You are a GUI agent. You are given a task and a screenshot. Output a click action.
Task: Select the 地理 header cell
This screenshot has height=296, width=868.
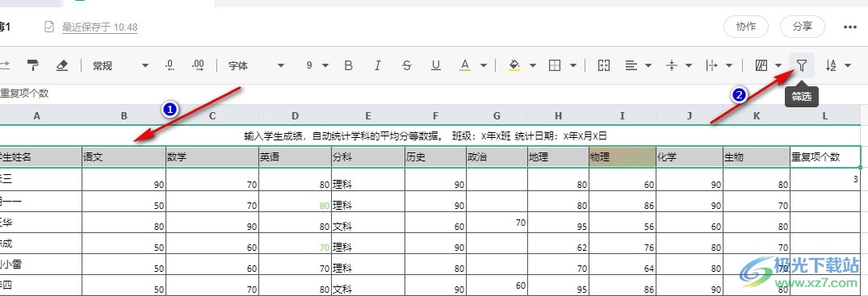point(559,156)
